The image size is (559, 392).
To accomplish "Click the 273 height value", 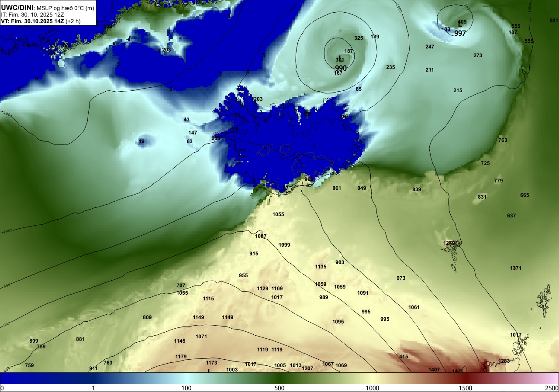I will tap(478, 55).
